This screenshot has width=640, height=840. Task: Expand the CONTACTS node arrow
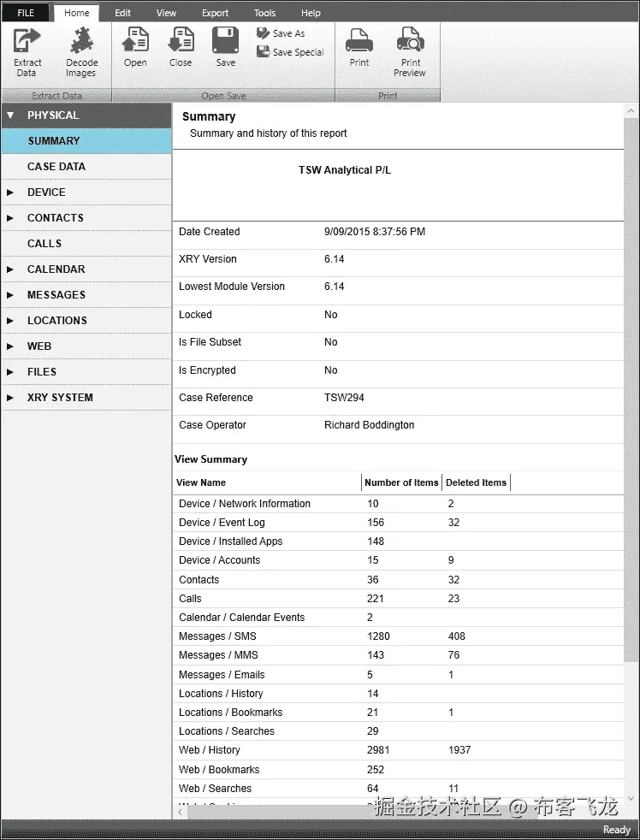pyautogui.click(x=10, y=218)
